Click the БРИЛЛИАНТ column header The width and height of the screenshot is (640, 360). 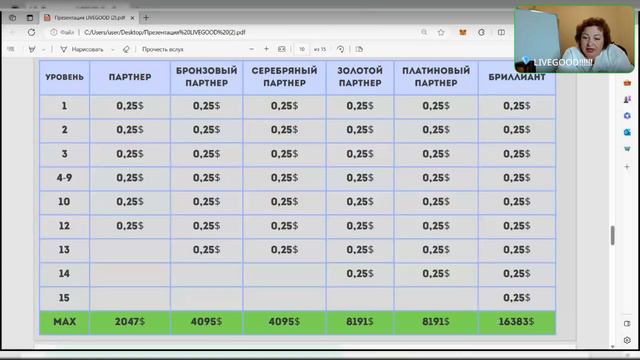click(517, 77)
